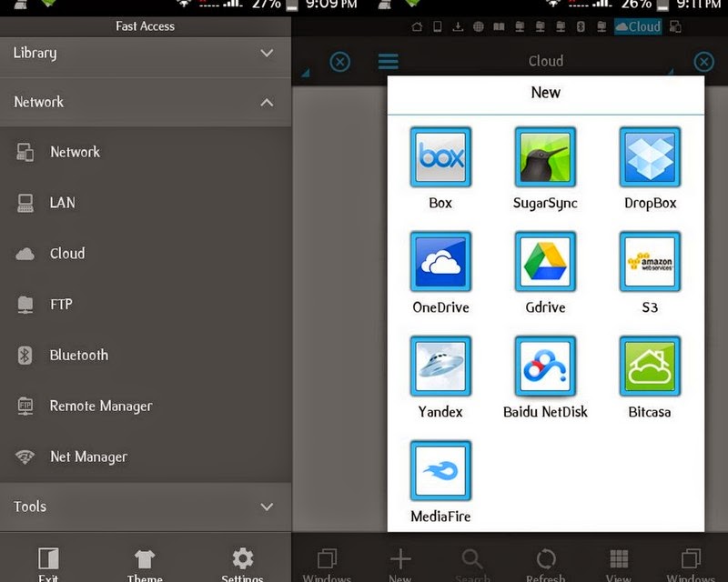Image resolution: width=728 pixels, height=582 pixels.
Task: Select the active Cloud tab
Action: pos(638,26)
